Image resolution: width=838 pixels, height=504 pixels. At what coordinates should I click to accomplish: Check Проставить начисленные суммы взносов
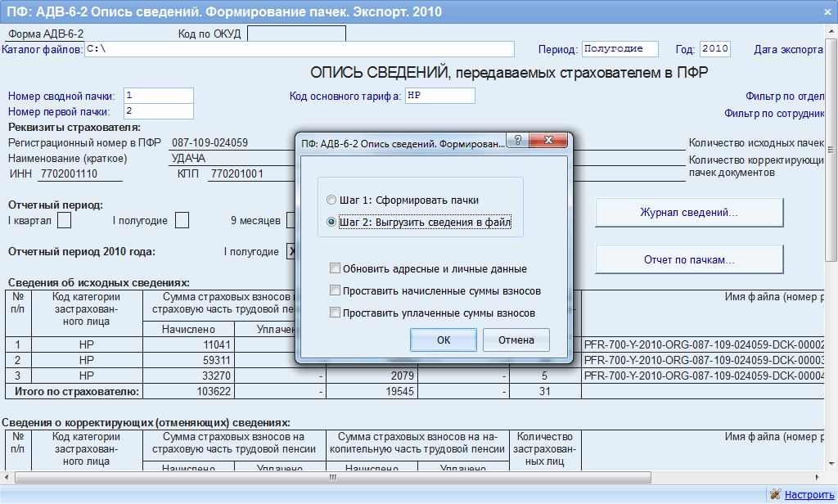point(335,290)
